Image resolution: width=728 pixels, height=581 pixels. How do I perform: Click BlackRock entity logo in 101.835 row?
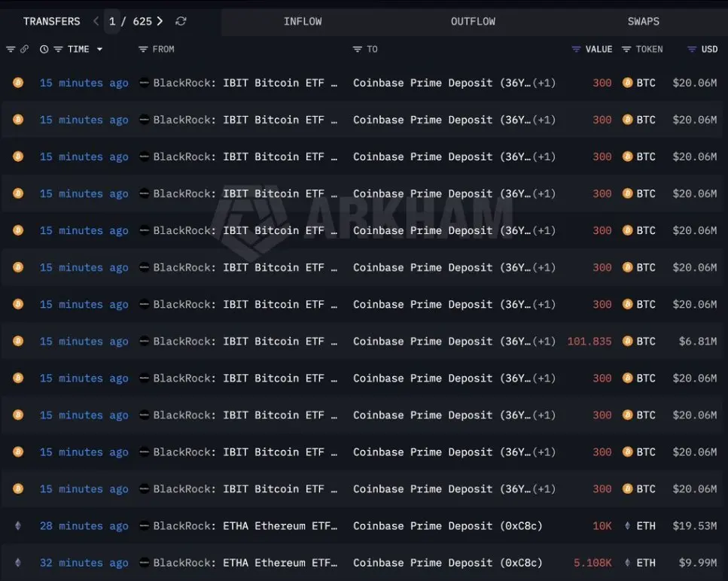tap(145, 342)
